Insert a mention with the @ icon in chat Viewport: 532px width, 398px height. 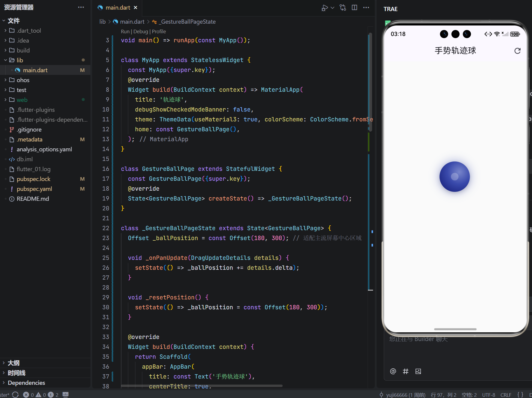pos(393,371)
